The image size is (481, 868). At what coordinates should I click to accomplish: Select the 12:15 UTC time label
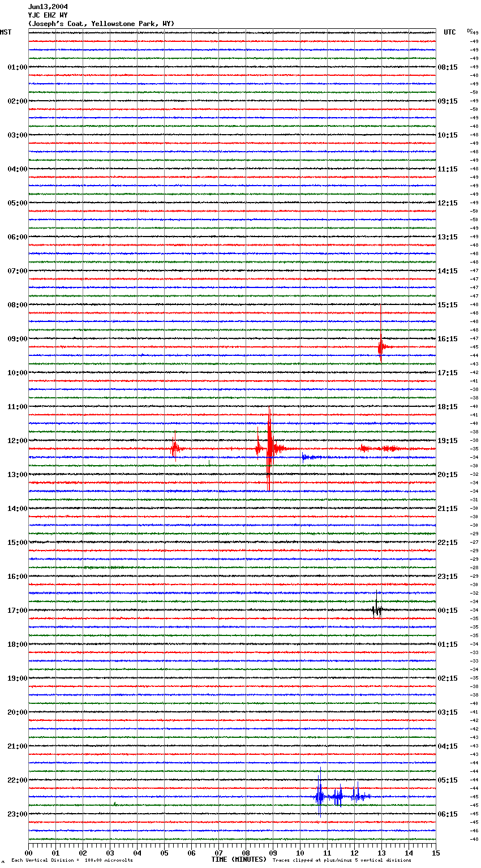[x=448, y=203]
